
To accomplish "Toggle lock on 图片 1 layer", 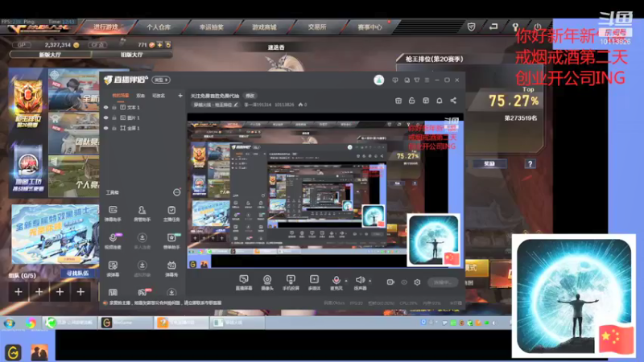I will (114, 117).
